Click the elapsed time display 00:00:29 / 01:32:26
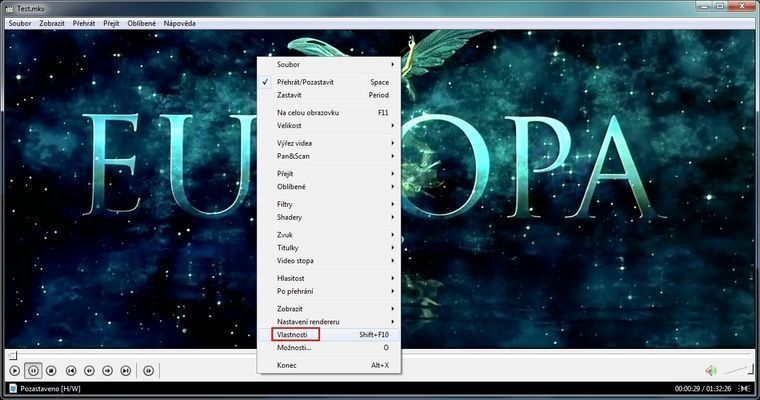This screenshot has height=400, width=760. click(703, 388)
